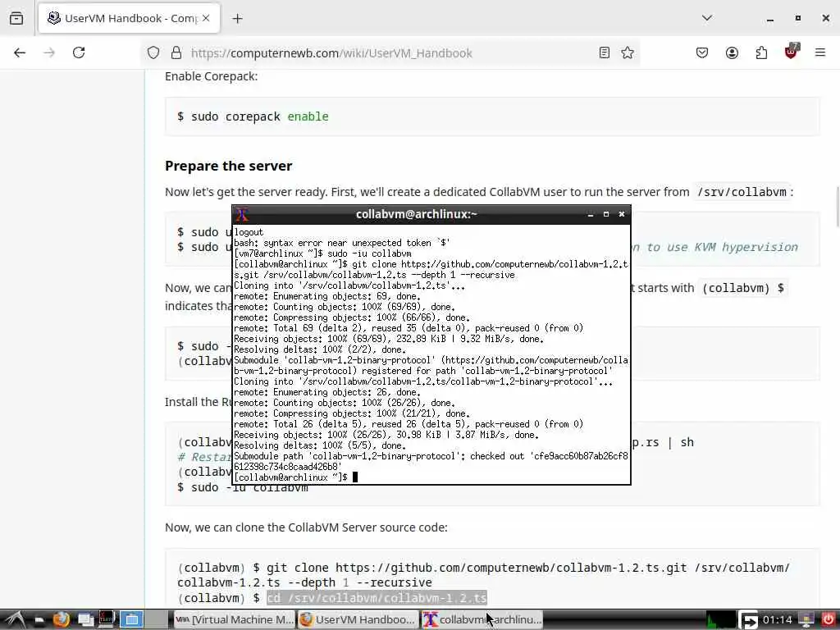Close the UserVM Handbook tab

(x=206, y=18)
